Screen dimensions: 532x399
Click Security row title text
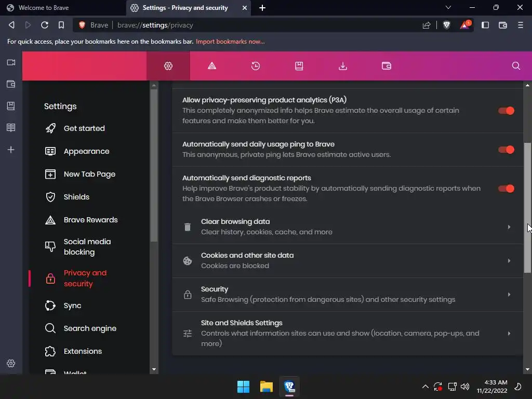pyautogui.click(x=215, y=289)
